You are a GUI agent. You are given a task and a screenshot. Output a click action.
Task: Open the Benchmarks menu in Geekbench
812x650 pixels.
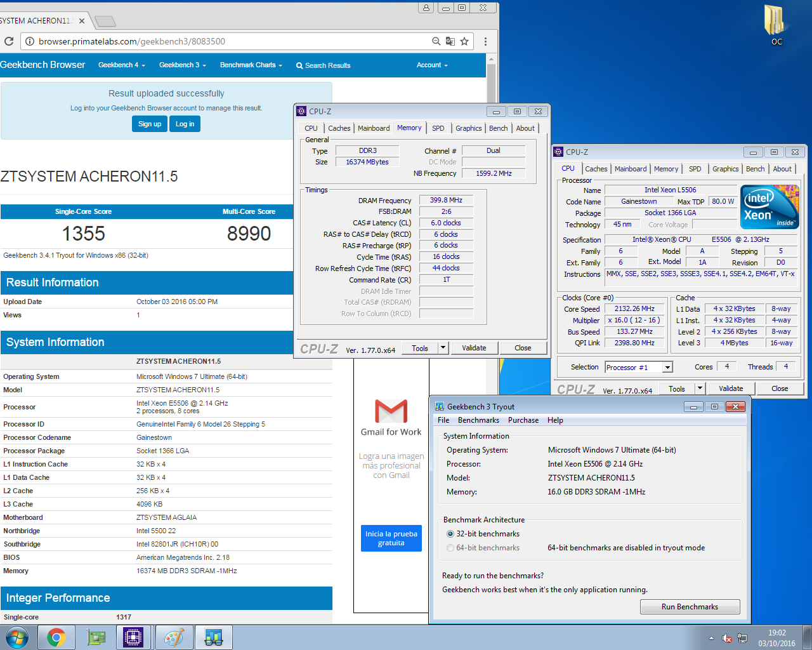pos(478,420)
